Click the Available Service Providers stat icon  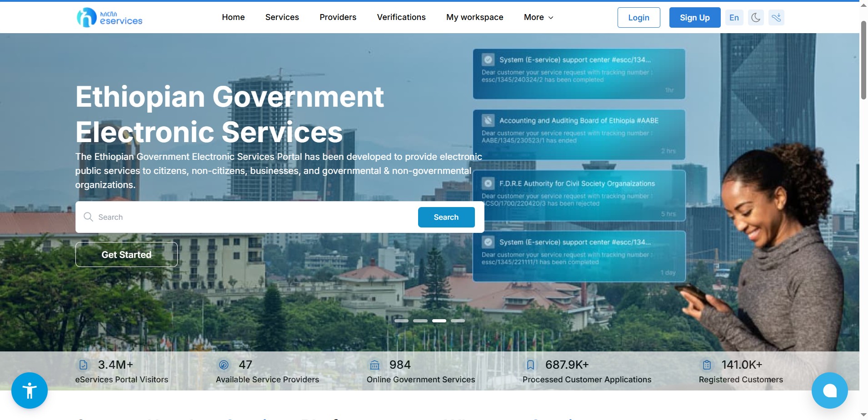click(224, 365)
